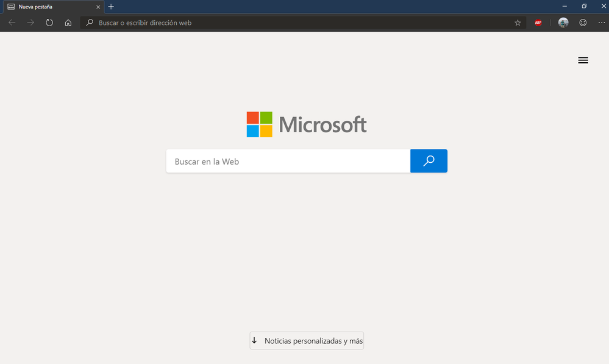Select the Nueva pestaña tab
The height and width of the screenshot is (364, 609).
click(x=52, y=7)
